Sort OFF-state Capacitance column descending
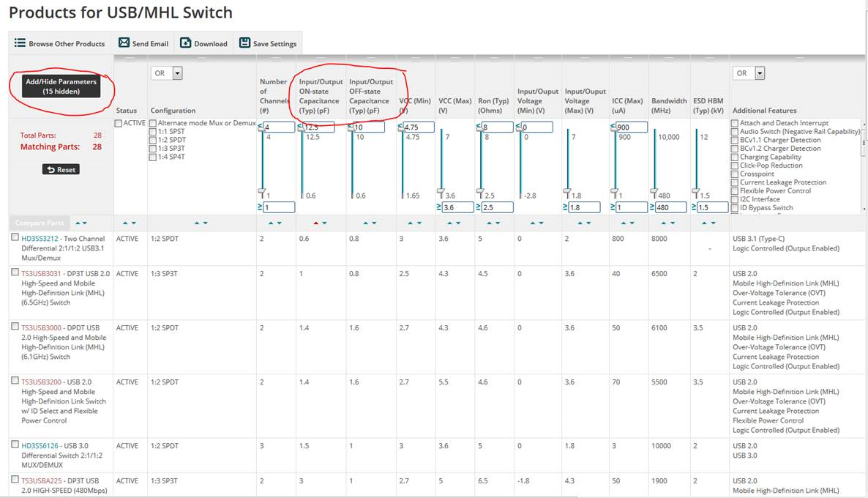 pos(374,223)
